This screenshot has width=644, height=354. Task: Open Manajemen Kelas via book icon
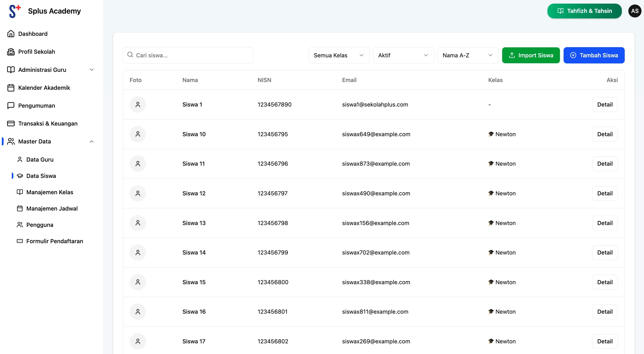20,192
